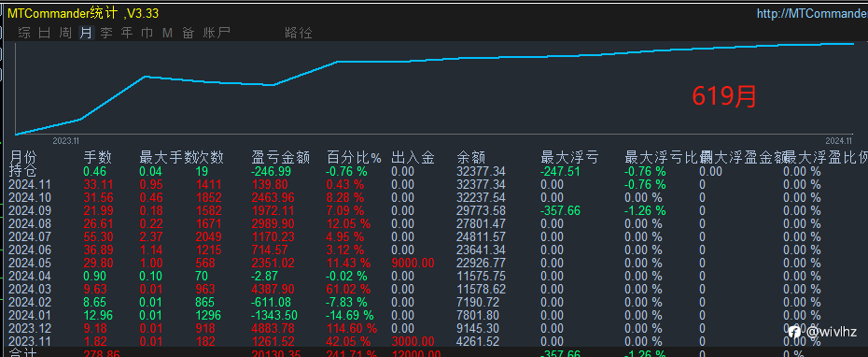Click the 2023.11 chart axis label
This screenshot has width=868, height=357.
(66, 141)
